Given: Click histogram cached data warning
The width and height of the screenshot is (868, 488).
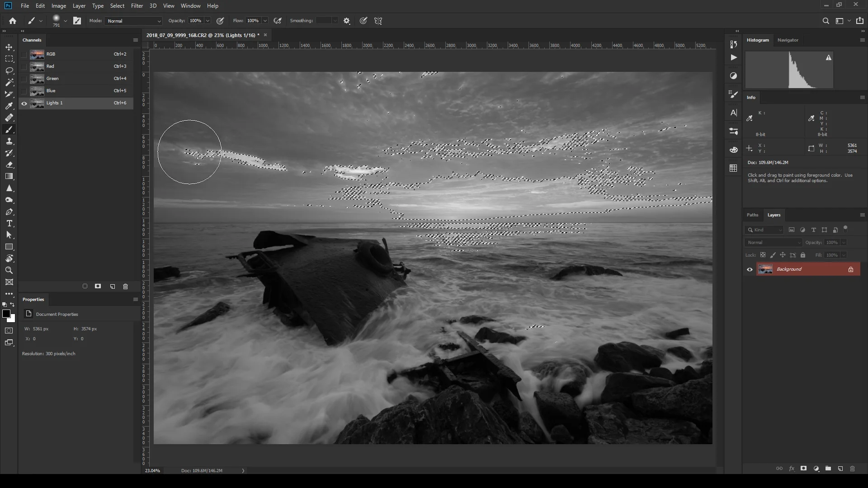Looking at the screenshot, I should pos(829,58).
